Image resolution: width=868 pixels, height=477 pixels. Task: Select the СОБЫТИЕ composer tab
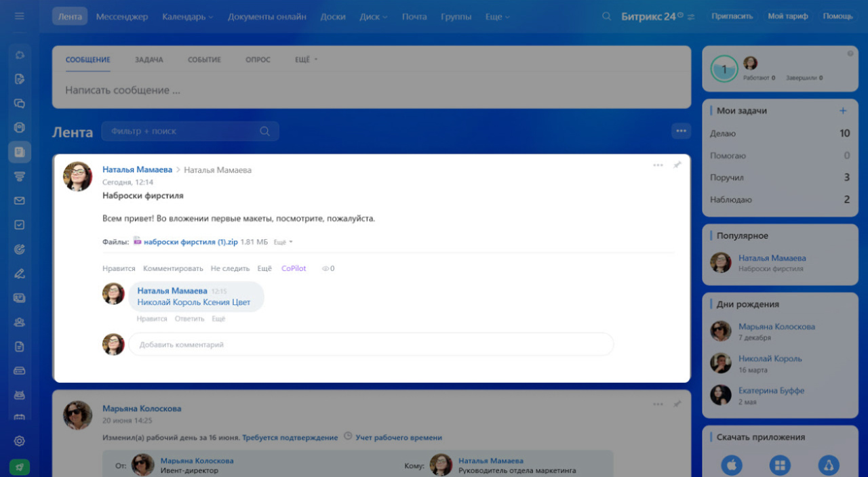tap(205, 60)
